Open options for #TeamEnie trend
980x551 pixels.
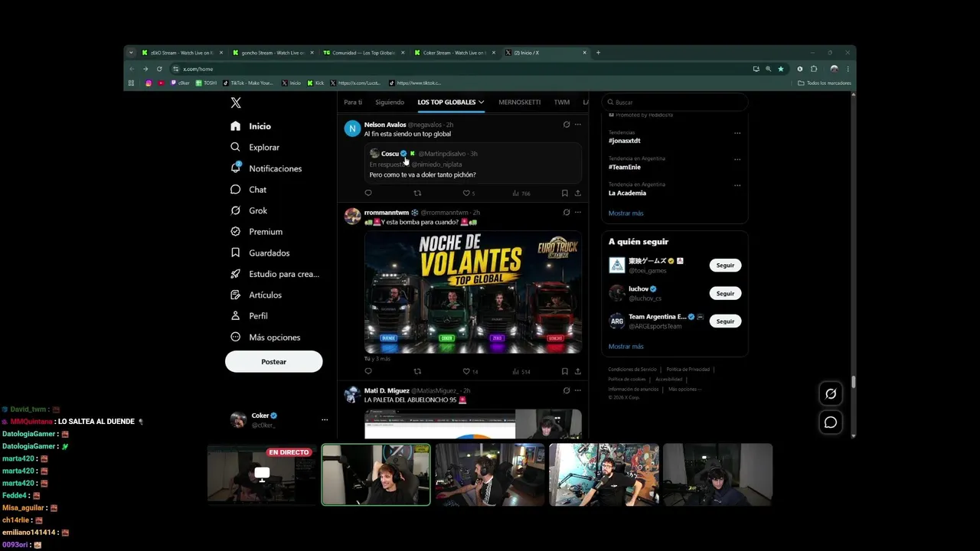737,159
